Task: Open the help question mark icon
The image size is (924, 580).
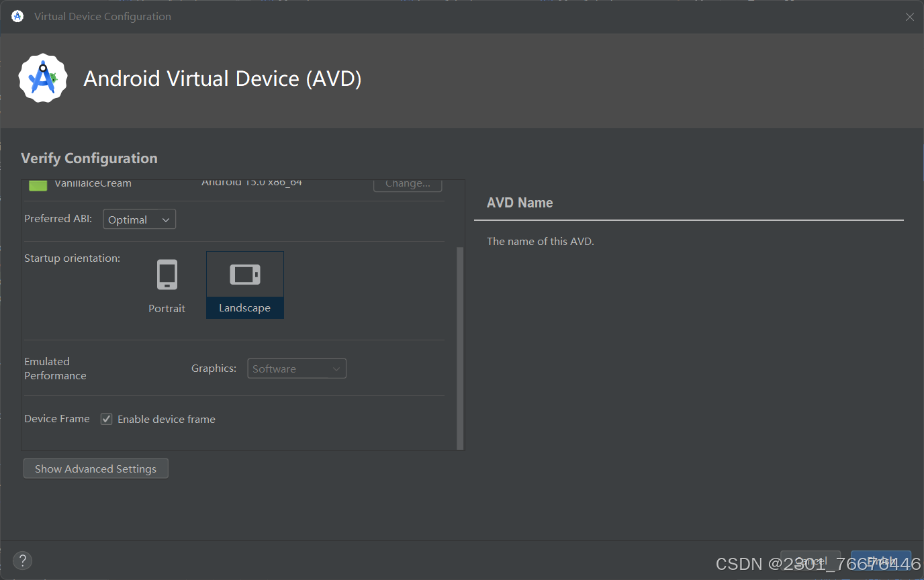Action: 22,561
